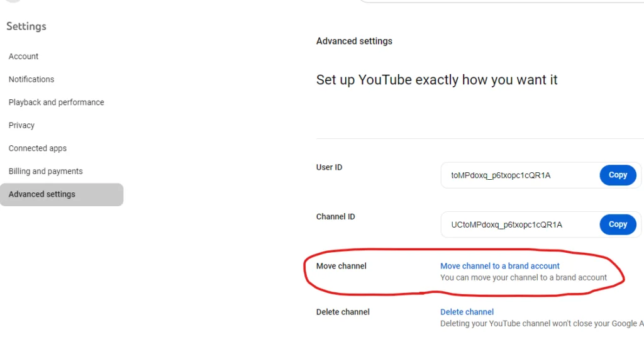
Task: Open the Privacy settings section
Action: (21, 125)
